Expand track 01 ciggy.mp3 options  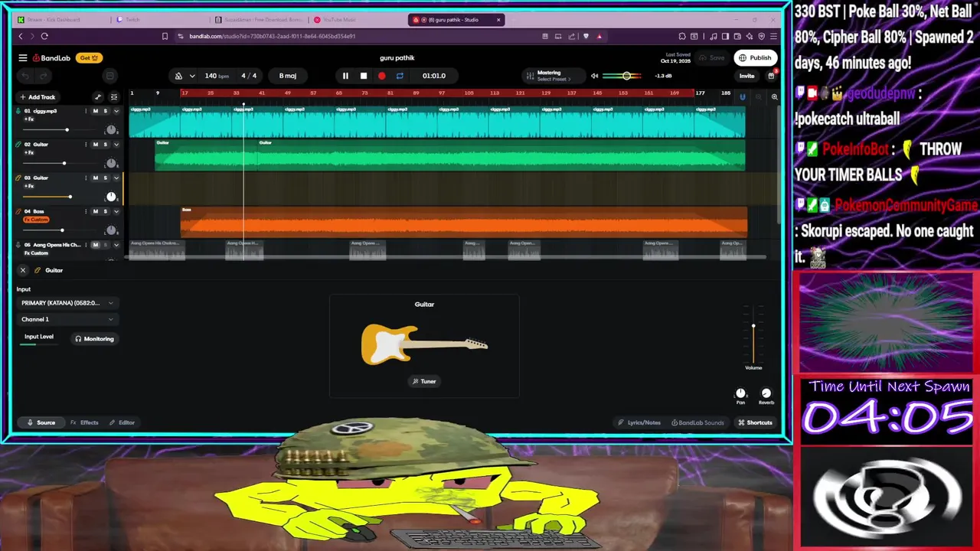point(116,111)
